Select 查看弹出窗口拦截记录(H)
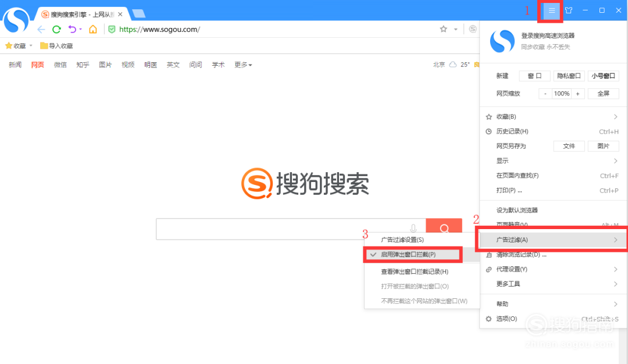The width and height of the screenshot is (628, 364). tap(422, 272)
